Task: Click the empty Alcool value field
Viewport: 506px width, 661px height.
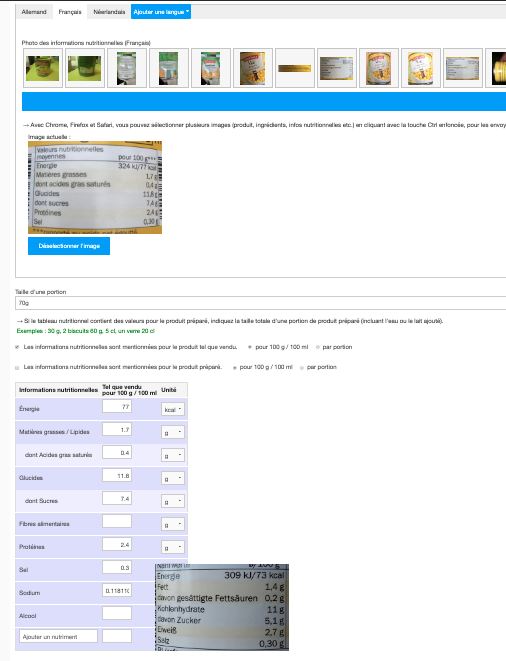Action: [x=117, y=613]
